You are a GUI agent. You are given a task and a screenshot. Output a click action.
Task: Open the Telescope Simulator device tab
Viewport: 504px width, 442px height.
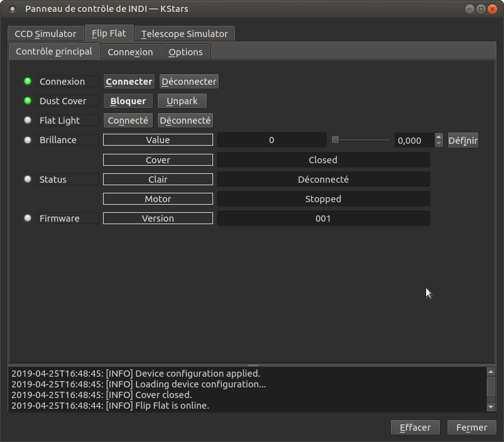[x=185, y=34]
